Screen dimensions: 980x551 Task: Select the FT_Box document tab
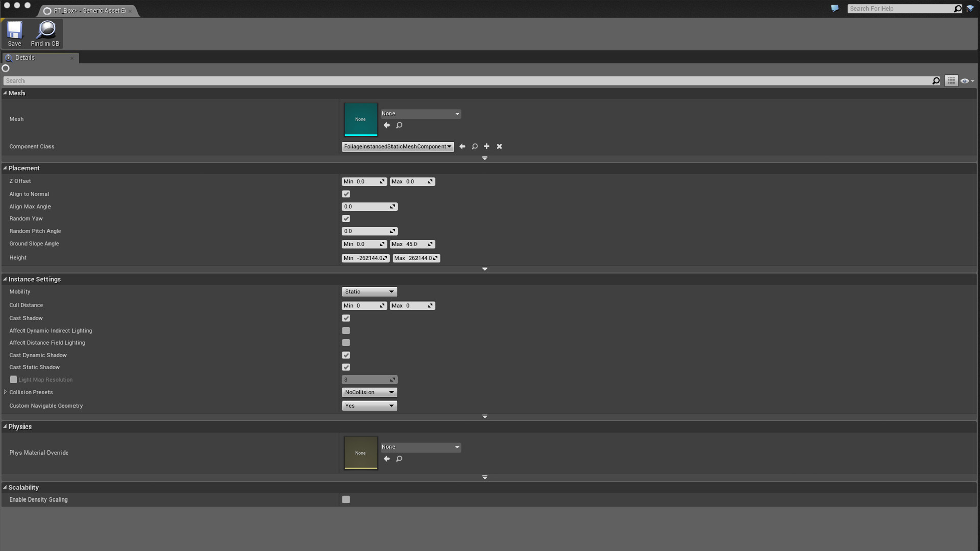84,10
